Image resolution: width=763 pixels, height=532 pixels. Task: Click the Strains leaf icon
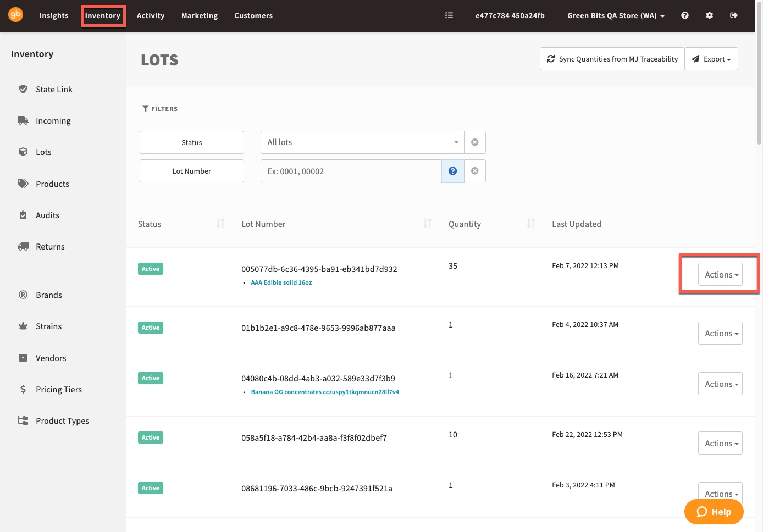coord(23,326)
